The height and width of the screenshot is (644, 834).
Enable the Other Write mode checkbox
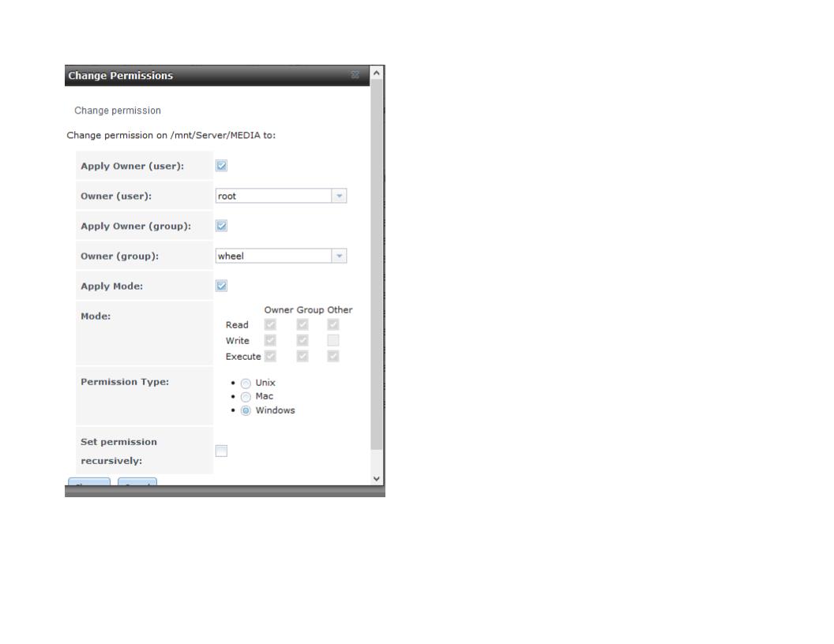333,340
